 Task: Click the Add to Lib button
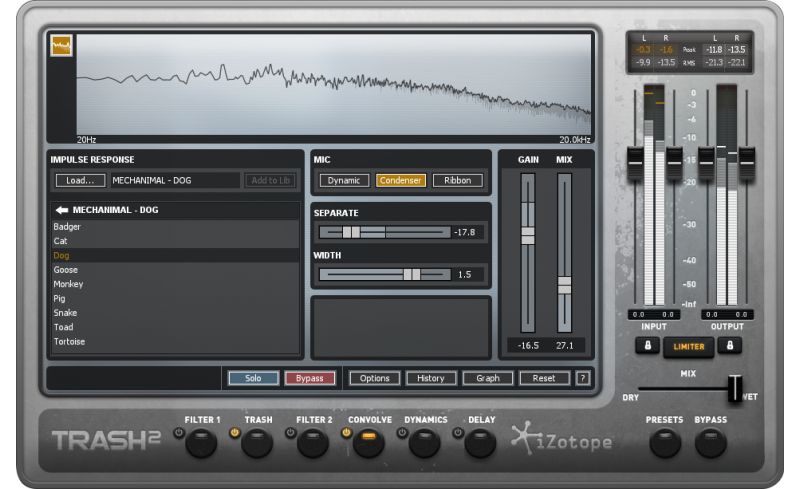(270, 180)
